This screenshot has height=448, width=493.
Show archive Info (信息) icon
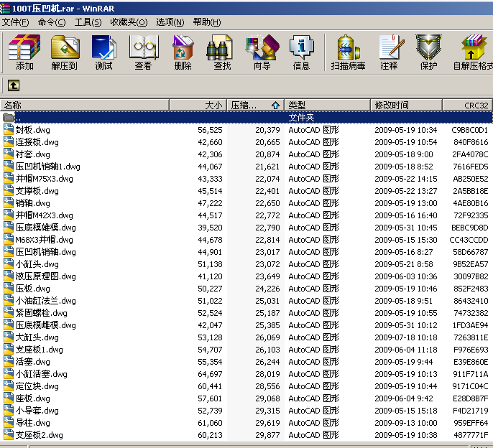tap(301, 48)
